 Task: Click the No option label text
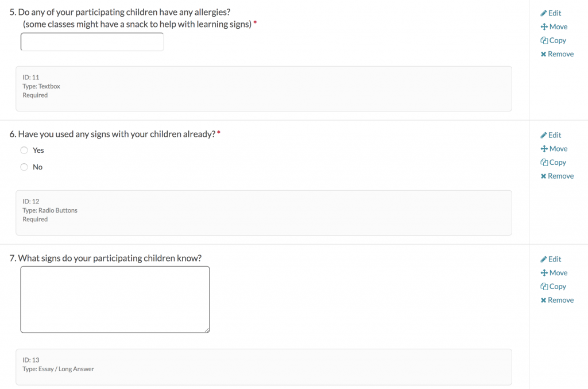pos(38,167)
